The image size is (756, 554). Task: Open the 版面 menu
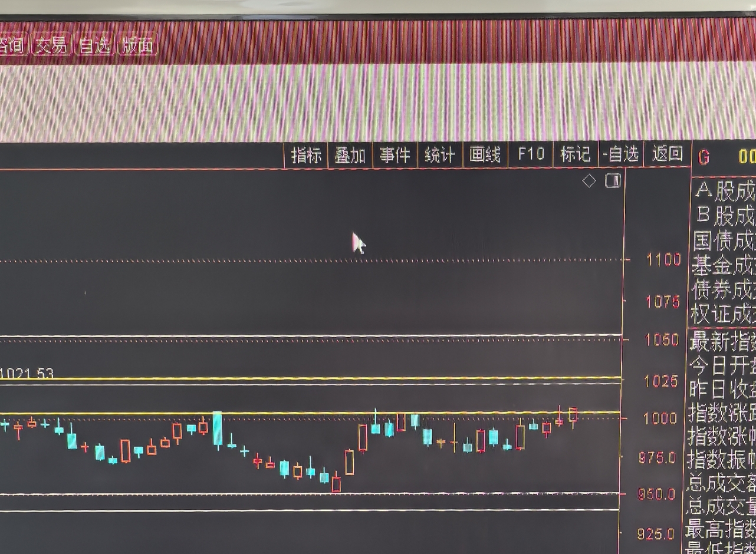coord(138,45)
